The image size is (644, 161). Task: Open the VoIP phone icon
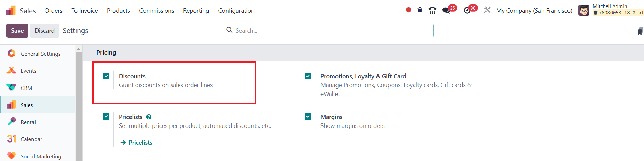tap(433, 10)
